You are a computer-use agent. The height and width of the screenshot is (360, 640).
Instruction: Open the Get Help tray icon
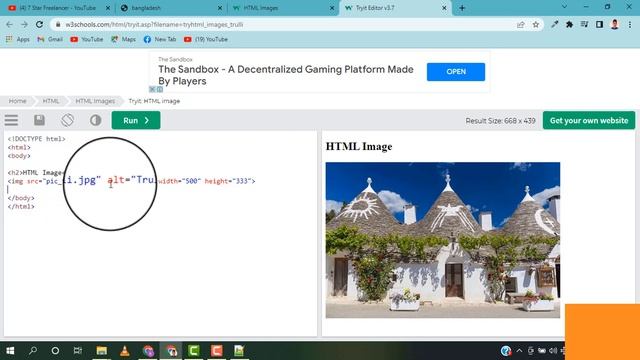pos(506,351)
